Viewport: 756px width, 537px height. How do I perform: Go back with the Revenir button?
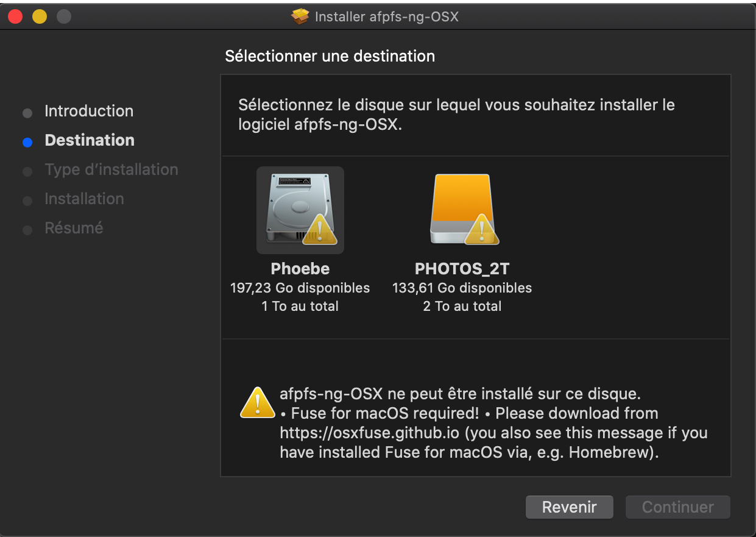click(570, 507)
